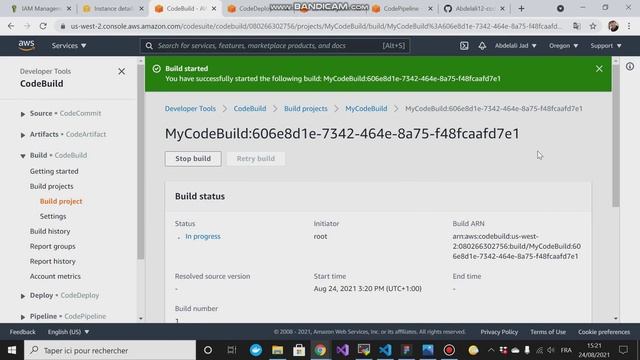Open the Terms of Use footer link
This screenshot has height=360, width=640.
coord(548,332)
